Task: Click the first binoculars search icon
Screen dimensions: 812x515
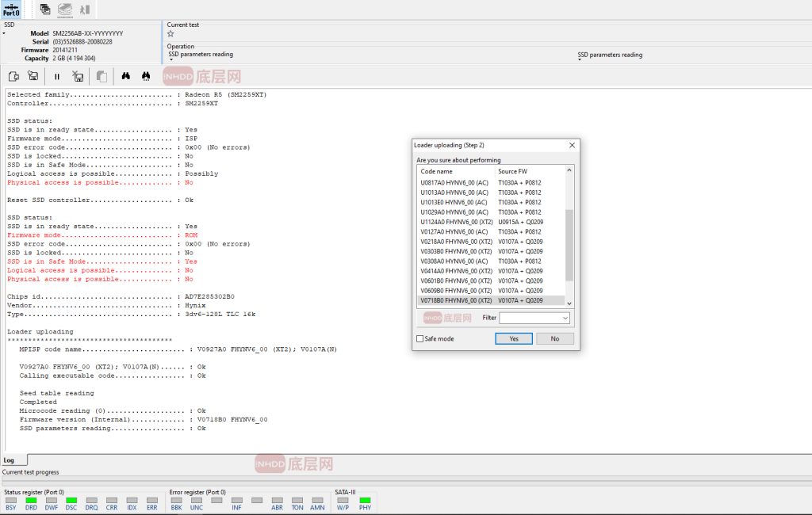Action: point(125,77)
